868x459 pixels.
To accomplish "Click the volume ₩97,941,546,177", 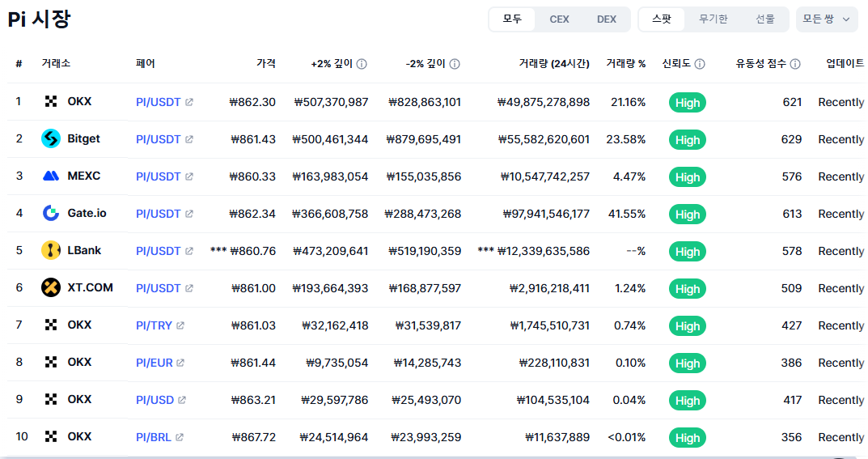I will pos(546,214).
